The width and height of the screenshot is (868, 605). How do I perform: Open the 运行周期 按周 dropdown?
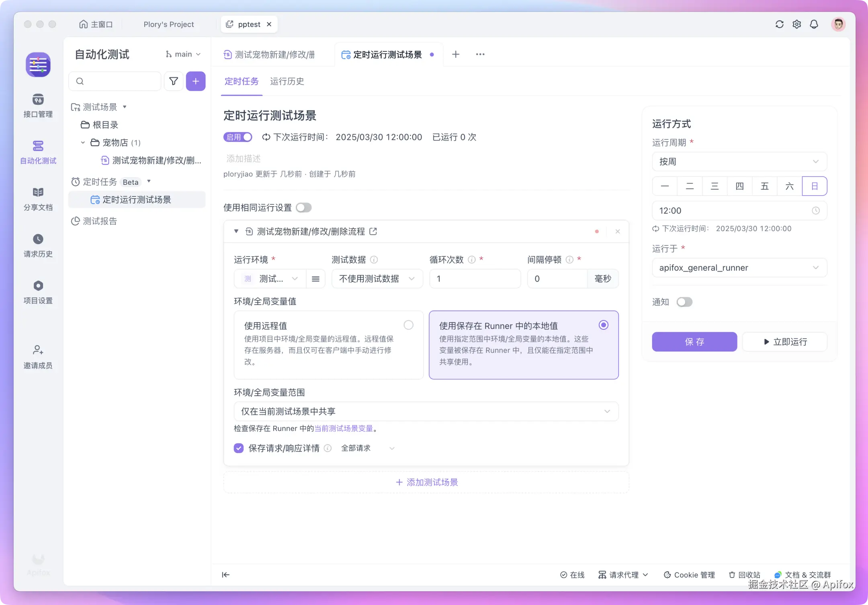click(739, 161)
